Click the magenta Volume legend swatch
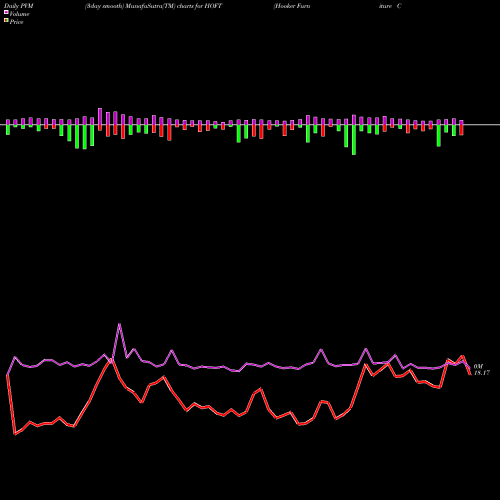 click(x=6, y=12)
